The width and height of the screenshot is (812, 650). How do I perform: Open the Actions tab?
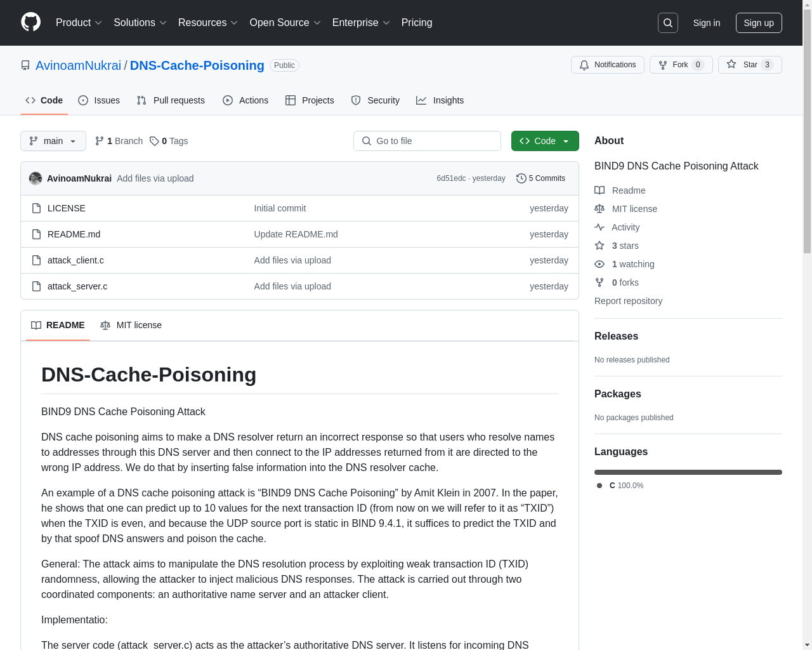click(246, 100)
